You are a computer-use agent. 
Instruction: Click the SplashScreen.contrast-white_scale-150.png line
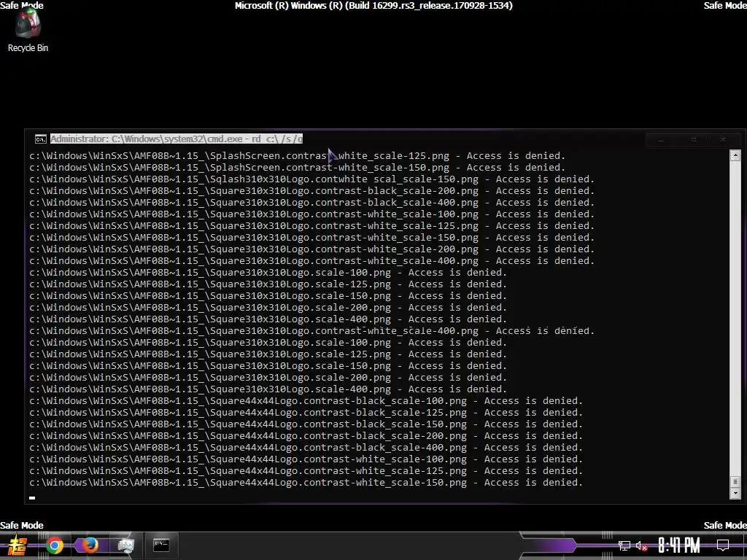(298, 168)
